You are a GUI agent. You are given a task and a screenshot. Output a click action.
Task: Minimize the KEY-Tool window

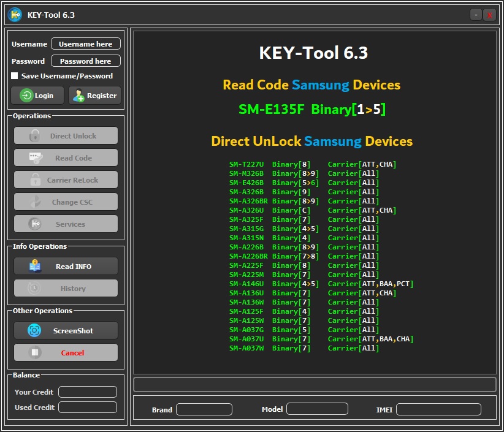click(476, 15)
